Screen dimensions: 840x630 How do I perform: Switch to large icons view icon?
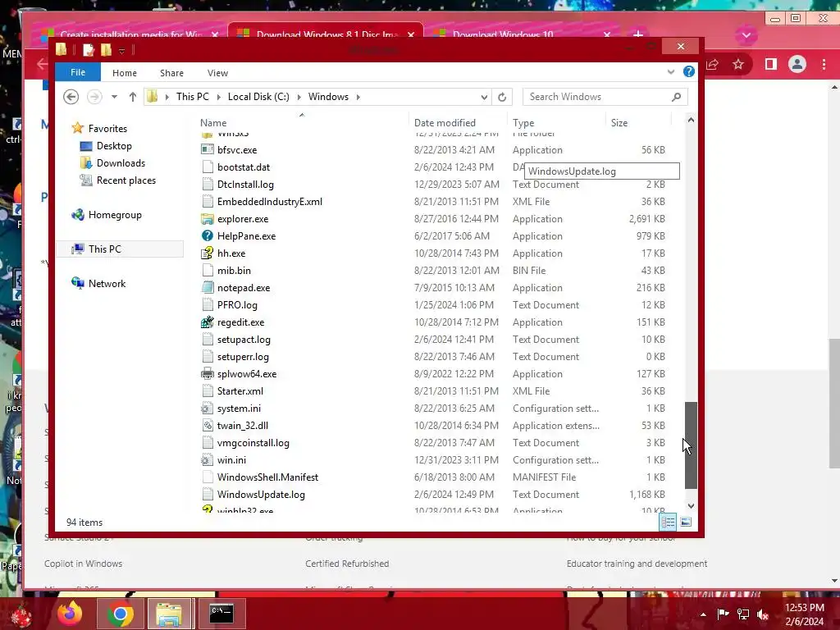point(686,522)
